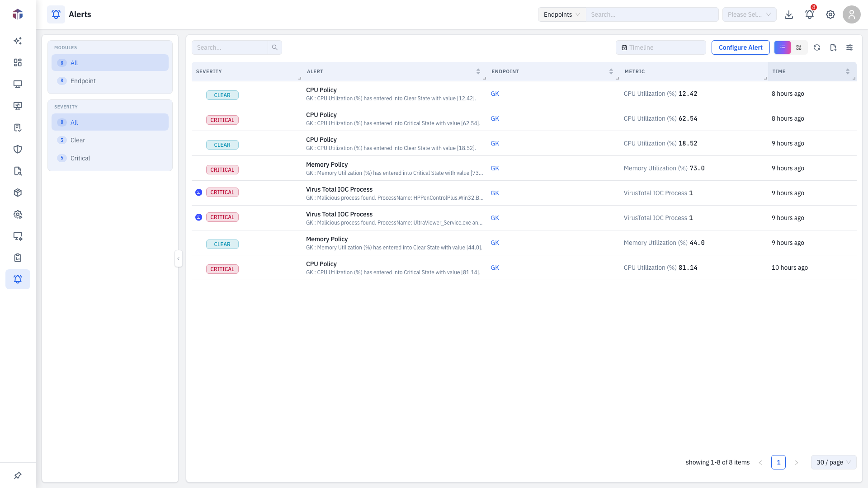Select All under Severity
868x488 pixels.
110,122
